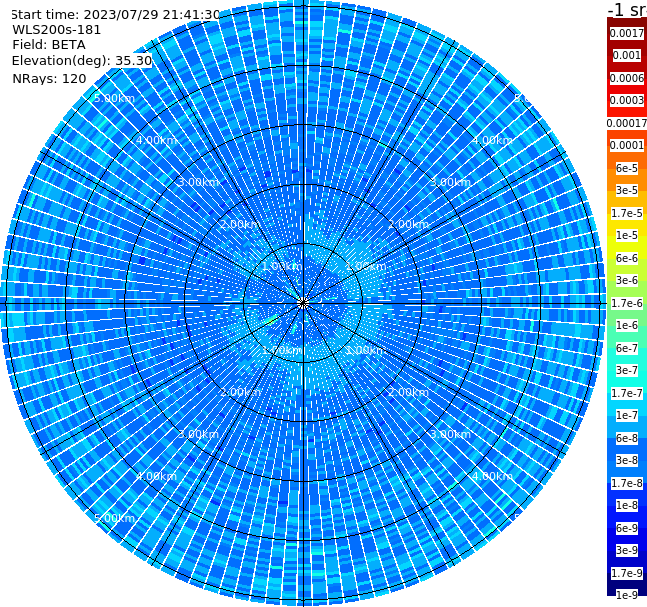The width and height of the screenshot is (647, 607).
Task: Click the 0.0006 colorbar label
Action: pyautogui.click(x=627, y=78)
